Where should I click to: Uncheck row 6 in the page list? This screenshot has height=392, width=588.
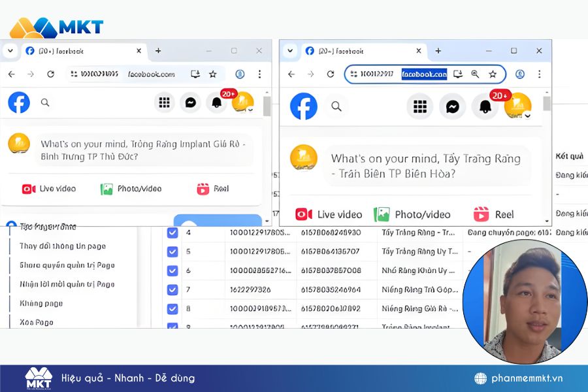tap(172, 270)
